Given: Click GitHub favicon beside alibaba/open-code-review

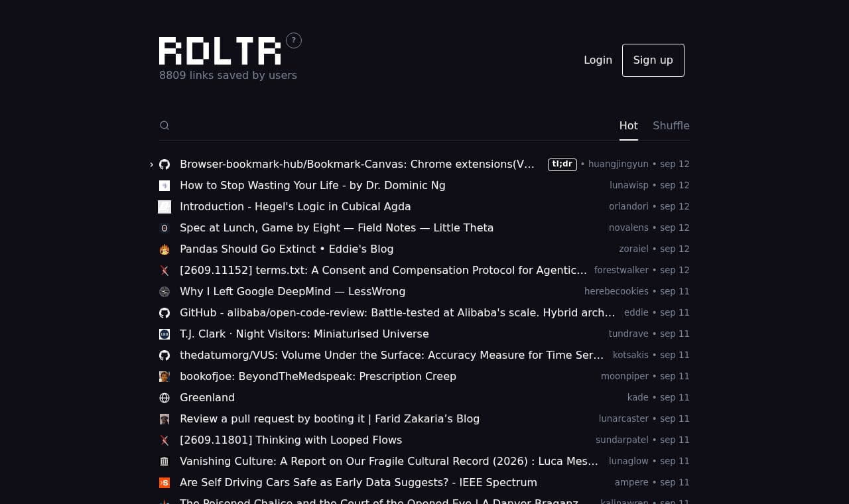Looking at the screenshot, I should (164, 313).
